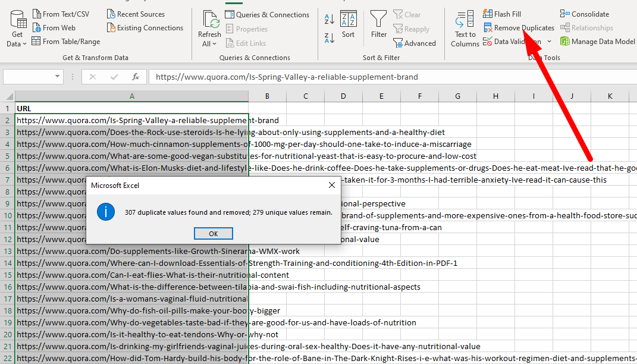Expand the Name Box dropdown
The image size is (637, 364).
pyautogui.click(x=57, y=77)
